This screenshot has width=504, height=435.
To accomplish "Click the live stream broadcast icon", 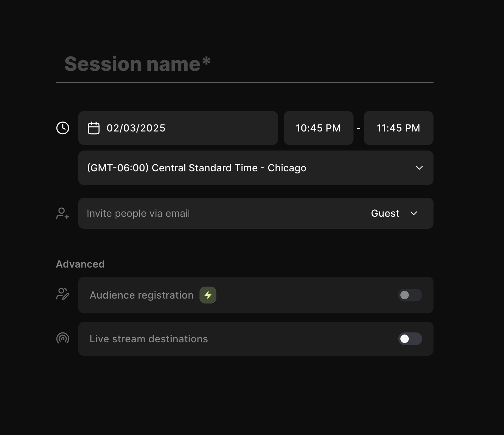I will [x=63, y=338].
